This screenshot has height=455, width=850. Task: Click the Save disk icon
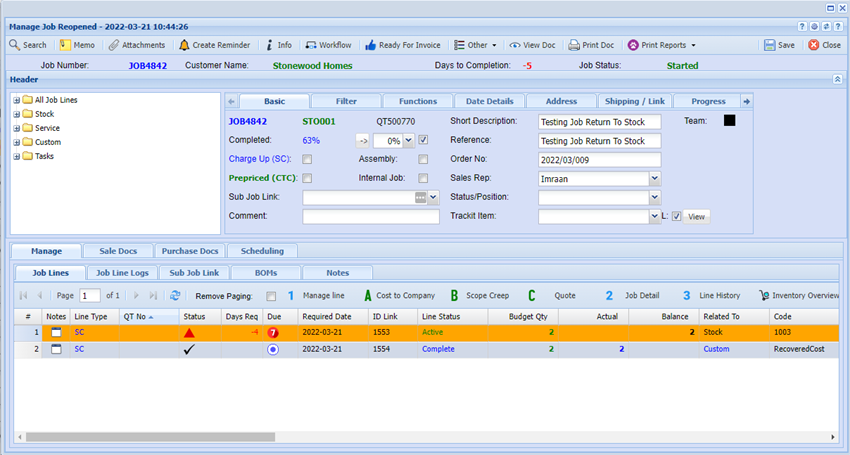point(768,45)
